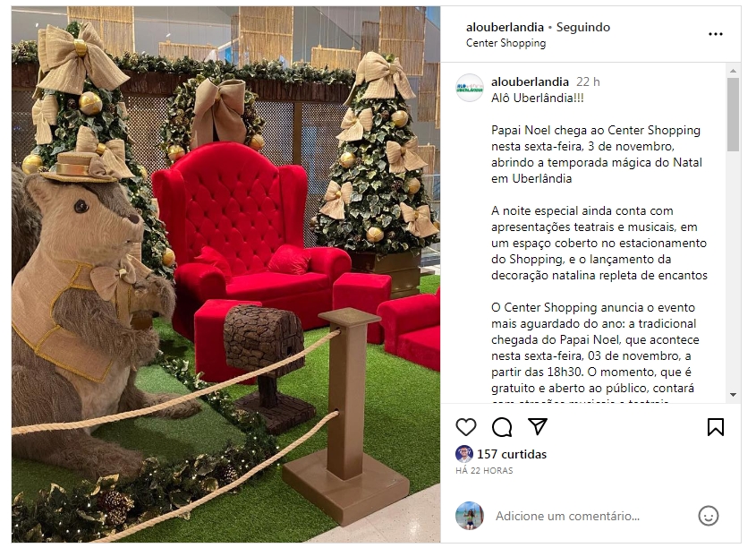756x548 pixels.
Task: Toggle the Seguindo follow status
Action: (x=583, y=28)
